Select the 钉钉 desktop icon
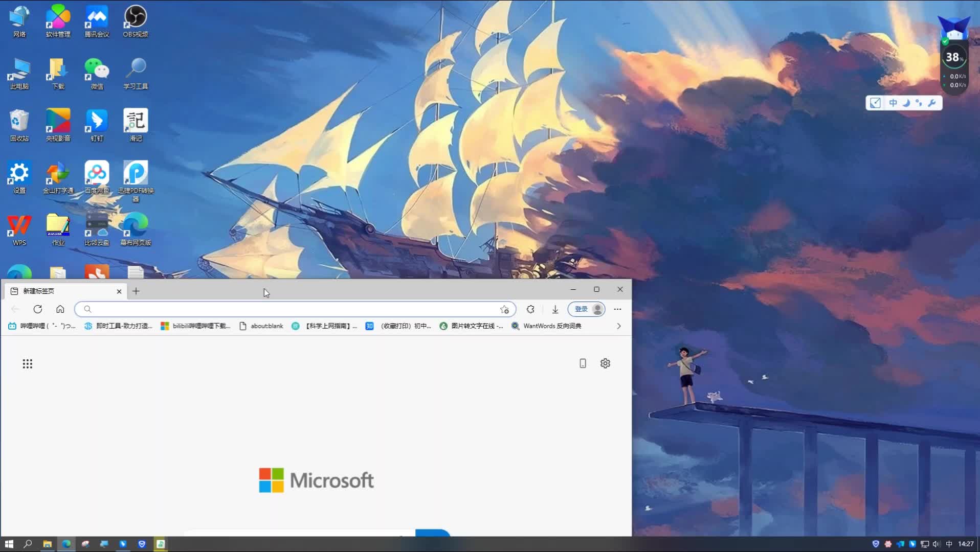 click(97, 126)
